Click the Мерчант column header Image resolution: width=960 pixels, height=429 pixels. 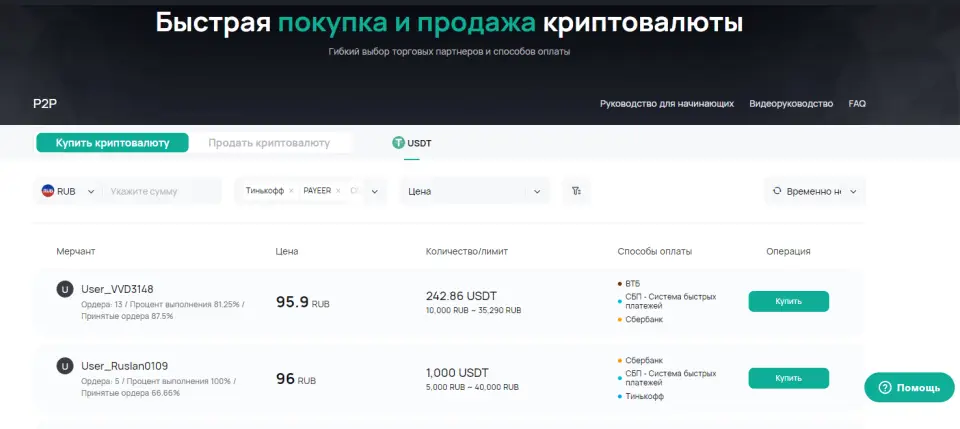coord(76,252)
